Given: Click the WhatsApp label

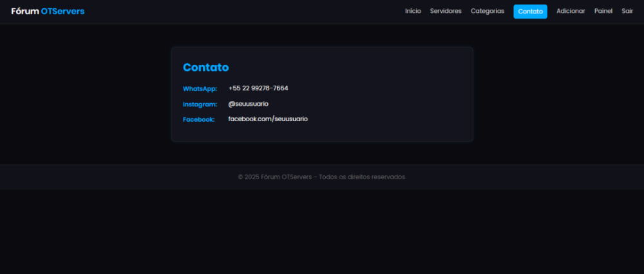Looking at the screenshot, I should point(200,88).
